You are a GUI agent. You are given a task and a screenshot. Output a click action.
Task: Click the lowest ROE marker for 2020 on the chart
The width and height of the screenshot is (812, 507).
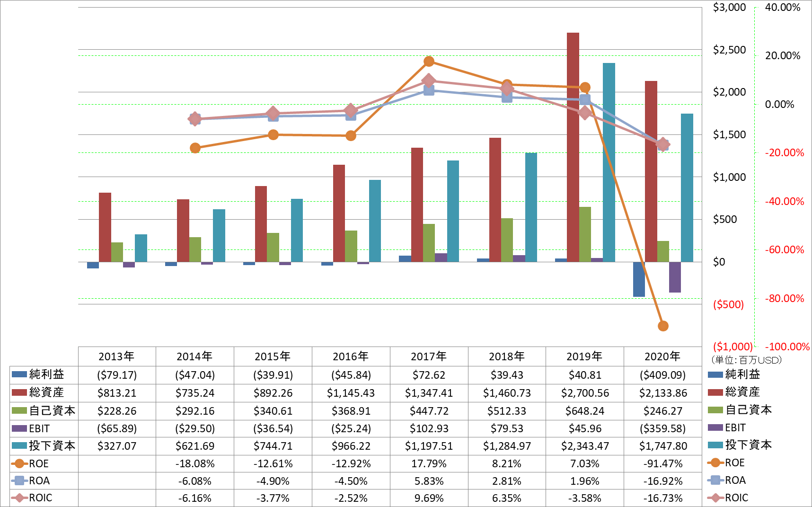pyautogui.click(x=663, y=326)
